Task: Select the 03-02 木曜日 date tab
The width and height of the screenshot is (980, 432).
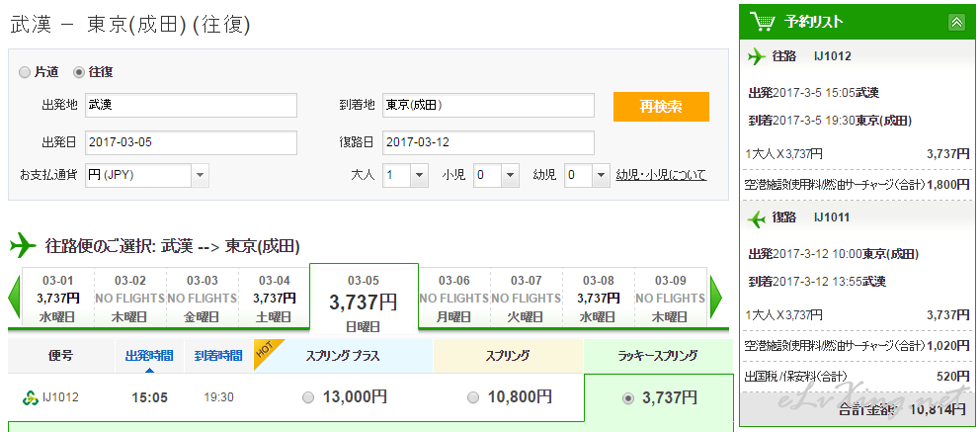Action: click(x=130, y=299)
